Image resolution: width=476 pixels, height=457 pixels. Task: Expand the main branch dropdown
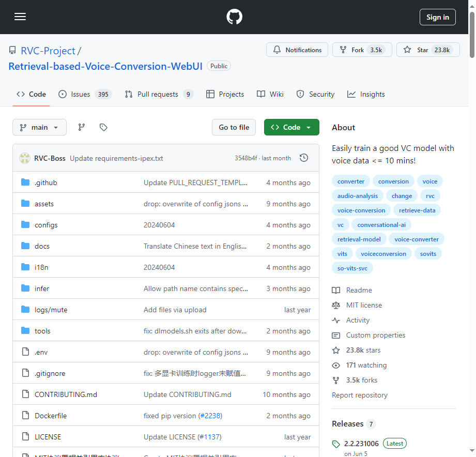coord(39,127)
